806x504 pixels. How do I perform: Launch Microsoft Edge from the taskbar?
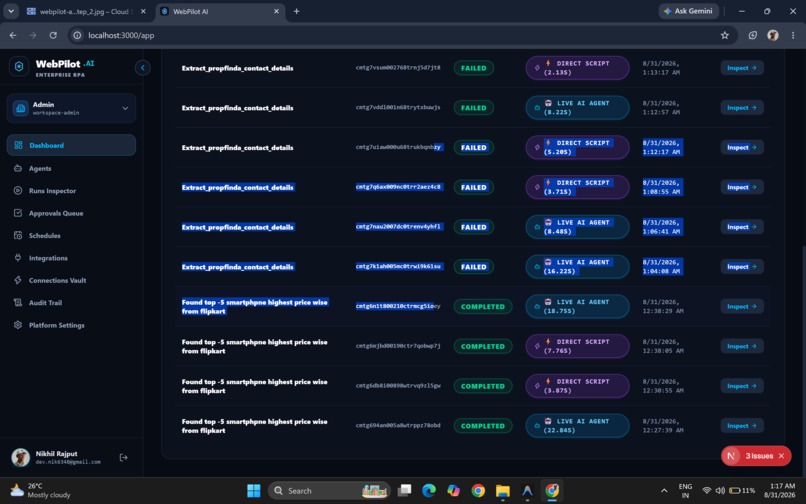click(429, 491)
